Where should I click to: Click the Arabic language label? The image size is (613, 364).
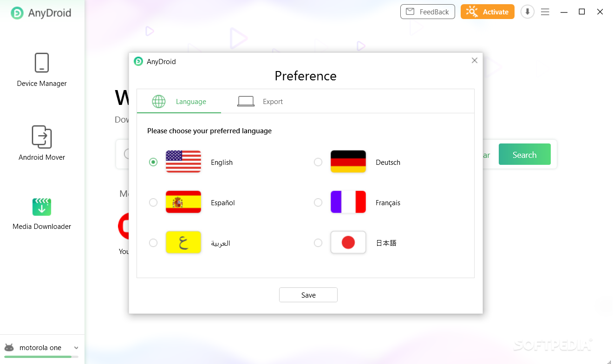221,243
